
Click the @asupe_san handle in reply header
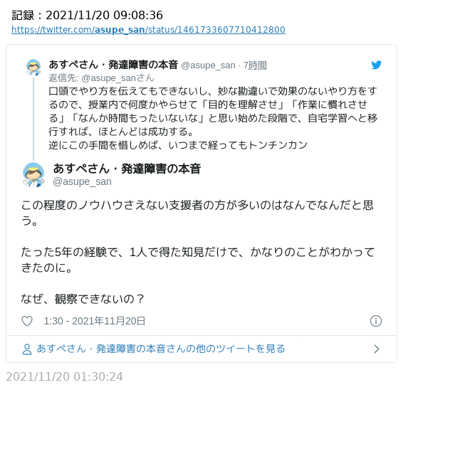[208, 65]
